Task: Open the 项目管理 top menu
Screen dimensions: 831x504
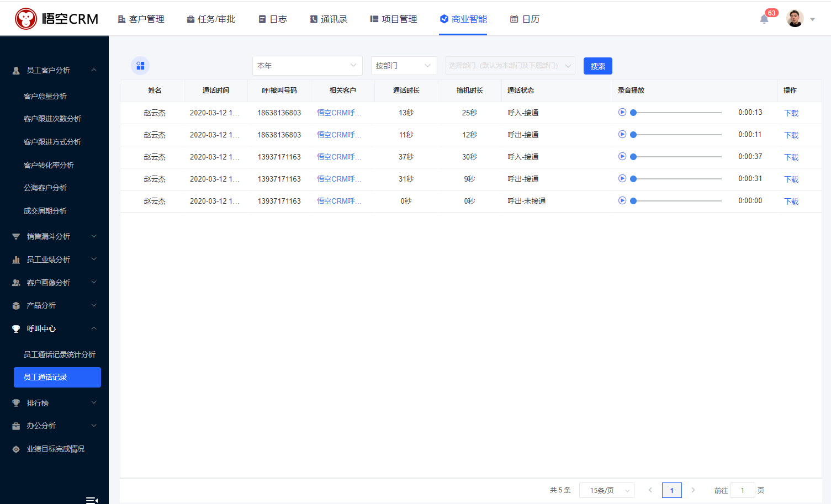Action: tap(394, 19)
